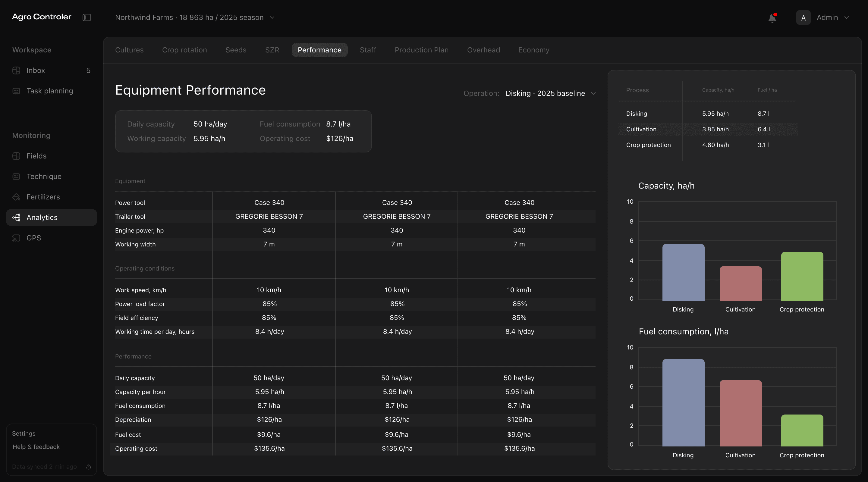
Task: Open Task planning in the sidebar
Action: pos(52,91)
